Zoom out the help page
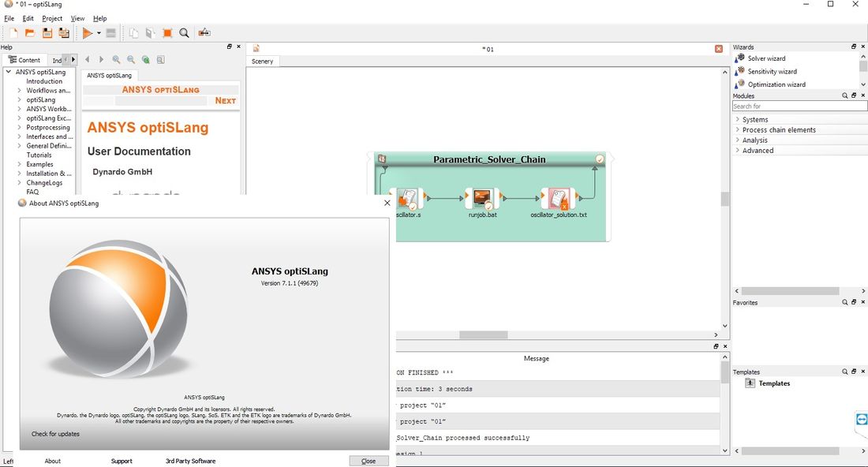 click(x=131, y=59)
